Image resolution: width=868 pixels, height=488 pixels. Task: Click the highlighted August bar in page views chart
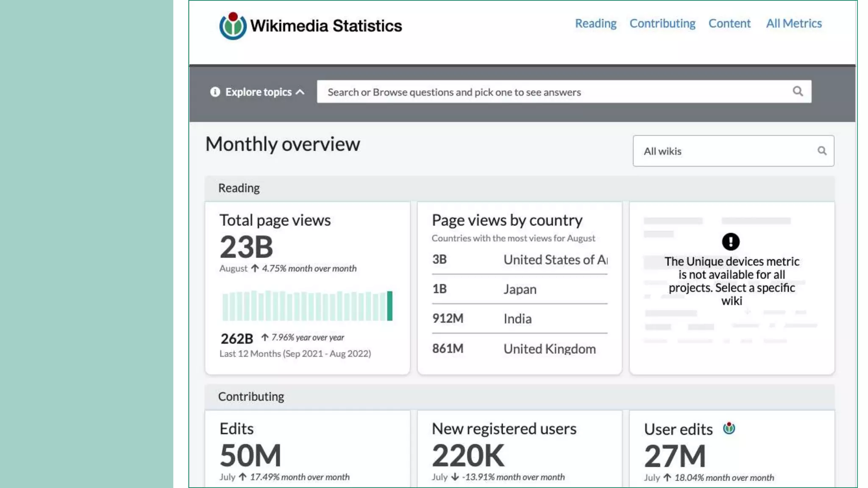[390, 305]
